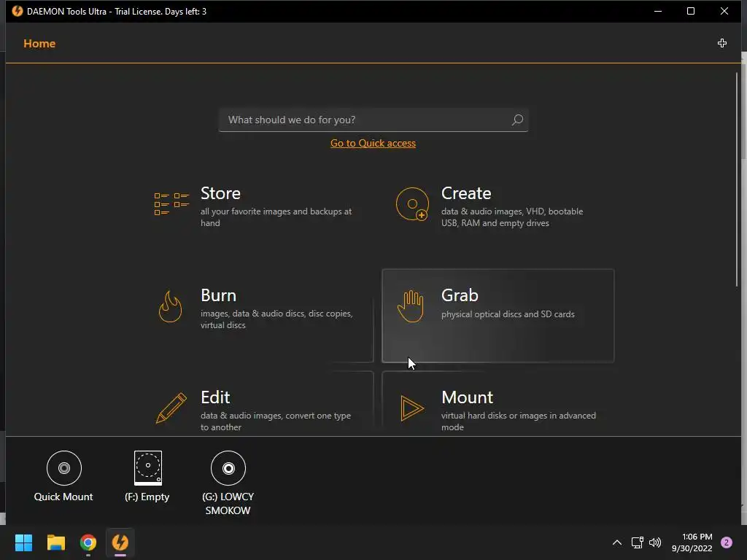The width and height of the screenshot is (747, 560).
Task: Click the Burn heading
Action: click(219, 295)
